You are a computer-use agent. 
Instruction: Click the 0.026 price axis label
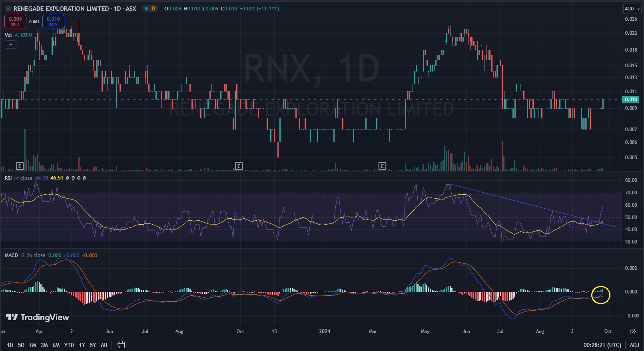[x=631, y=19]
